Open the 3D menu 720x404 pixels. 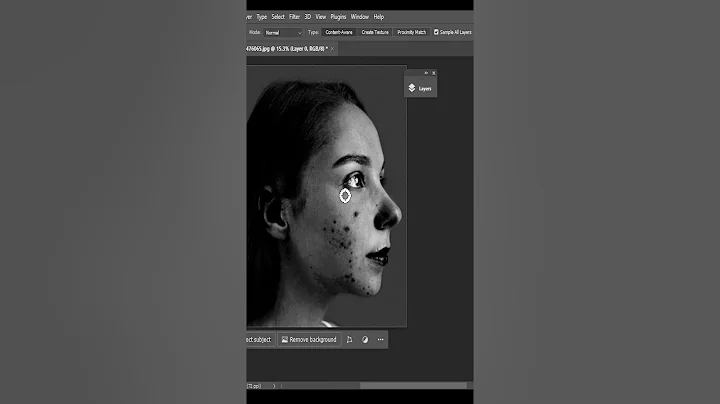[x=308, y=17]
